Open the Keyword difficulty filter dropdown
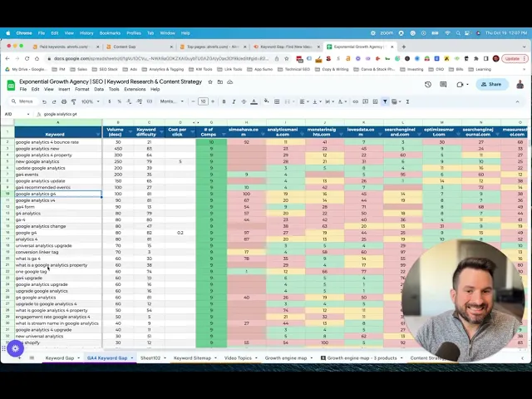The height and width of the screenshot is (399, 532). coord(161,131)
